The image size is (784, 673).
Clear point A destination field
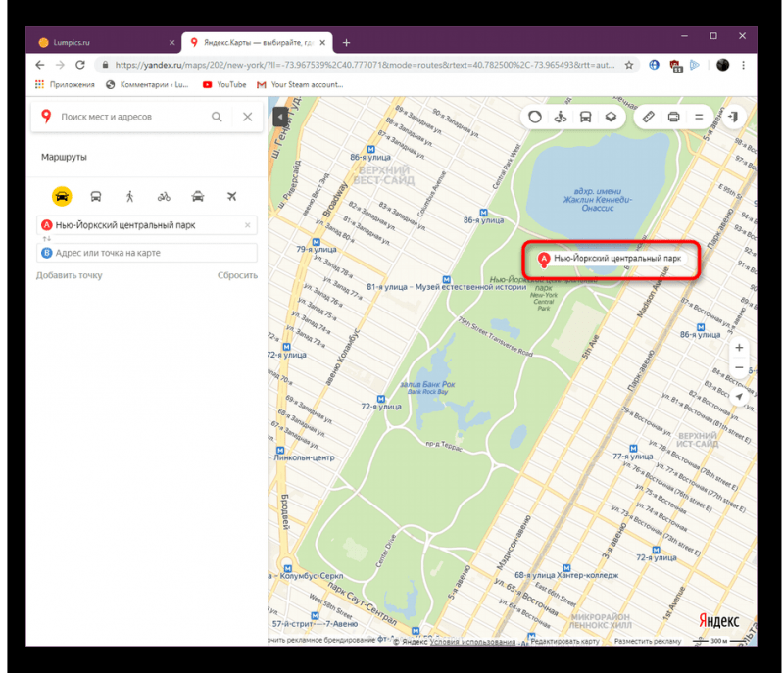pos(248,225)
